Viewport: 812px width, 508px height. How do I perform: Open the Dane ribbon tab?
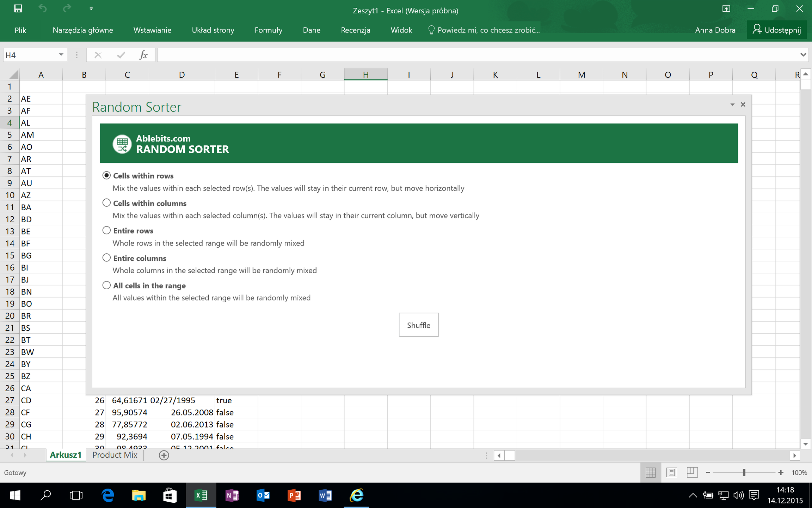click(312, 30)
